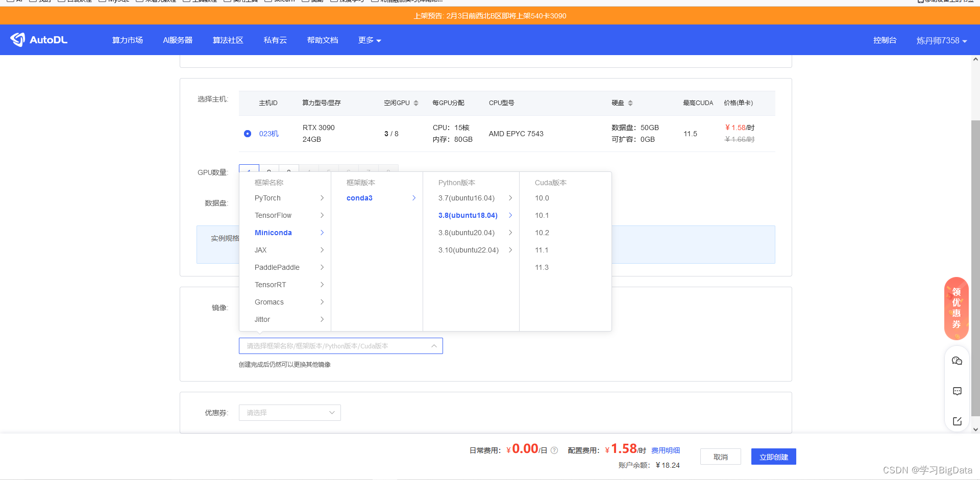The image size is (980, 480).
Task: Click the 023机 host ID link
Action: tap(269, 134)
